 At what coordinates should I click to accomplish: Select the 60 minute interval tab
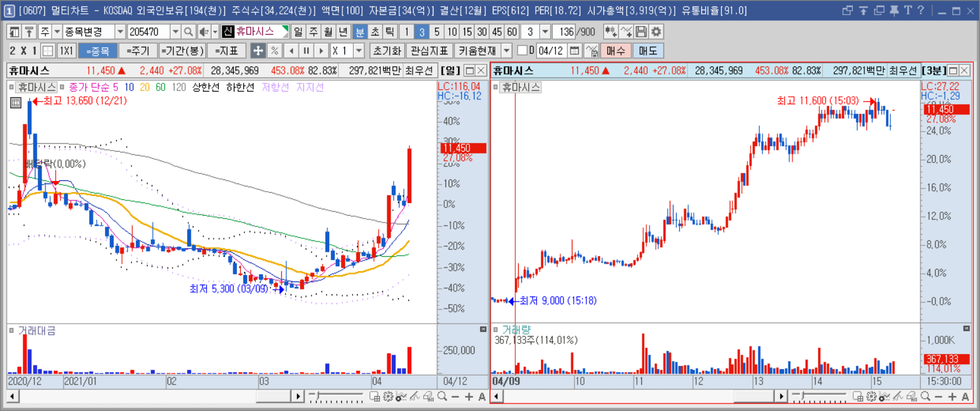coord(512,32)
